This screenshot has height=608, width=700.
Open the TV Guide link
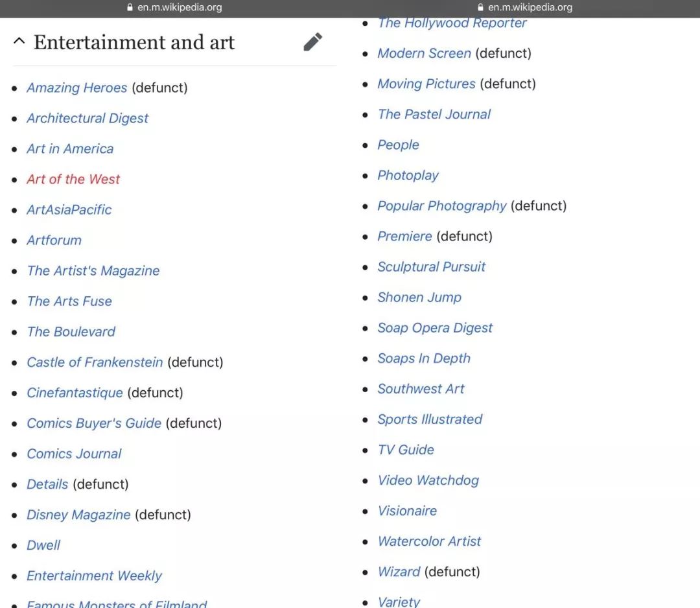[406, 450]
